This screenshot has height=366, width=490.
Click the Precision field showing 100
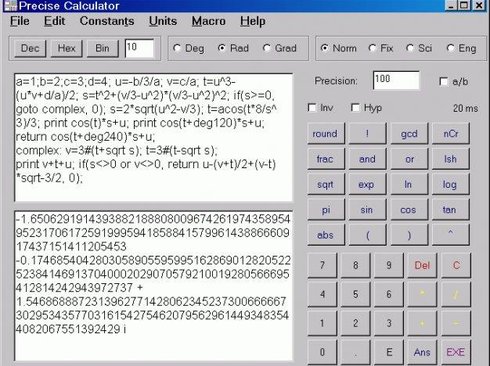pyautogui.click(x=396, y=80)
